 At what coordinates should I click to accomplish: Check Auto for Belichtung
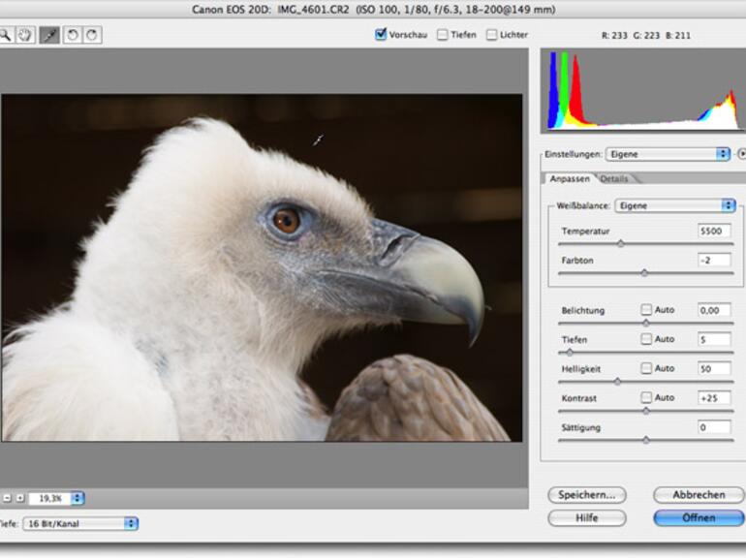[646, 310]
